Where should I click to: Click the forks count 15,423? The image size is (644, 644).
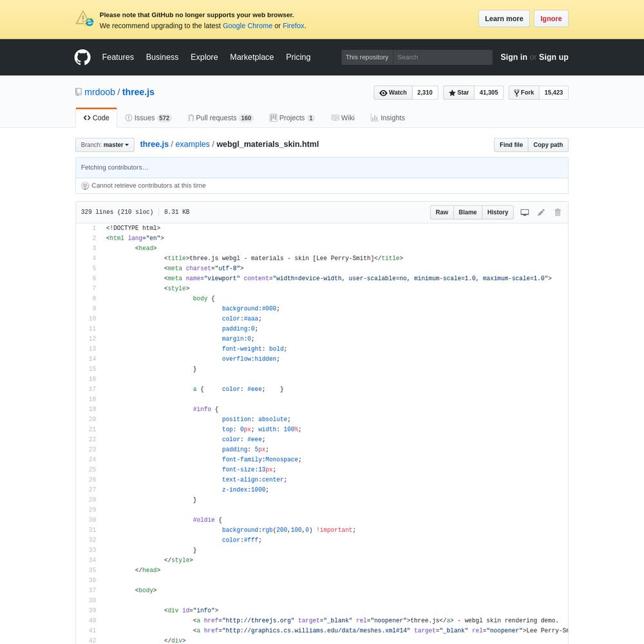554,92
